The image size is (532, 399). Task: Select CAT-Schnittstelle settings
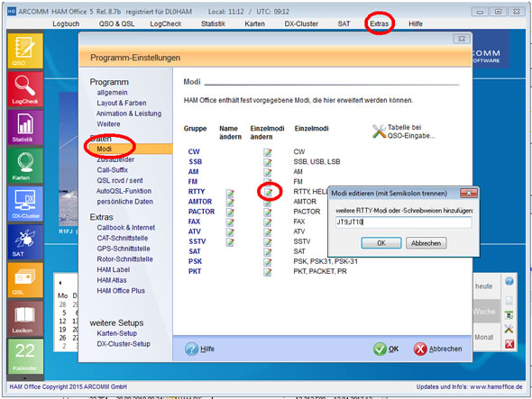click(123, 239)
